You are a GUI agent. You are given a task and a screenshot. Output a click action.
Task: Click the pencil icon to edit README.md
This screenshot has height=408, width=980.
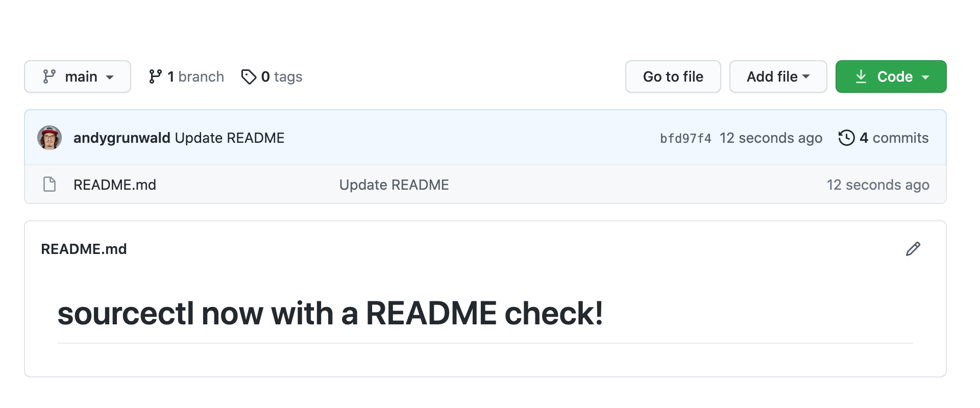tap(913, 248)
